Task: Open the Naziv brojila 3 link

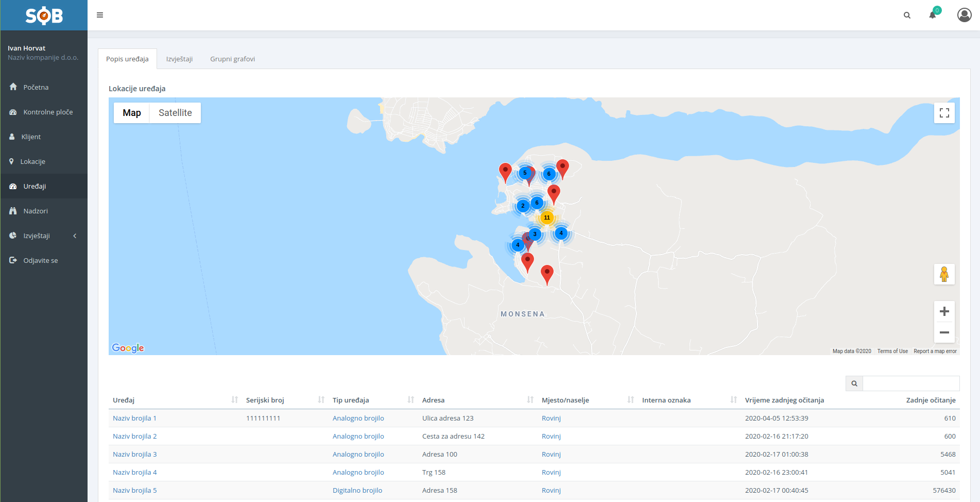Action: (x=134, y=454)
